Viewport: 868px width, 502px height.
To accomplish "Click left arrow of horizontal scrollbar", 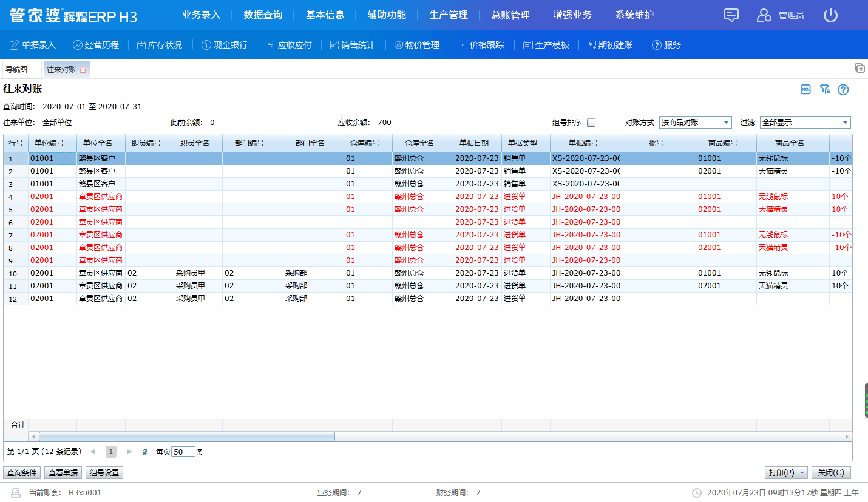I will 33,436.
